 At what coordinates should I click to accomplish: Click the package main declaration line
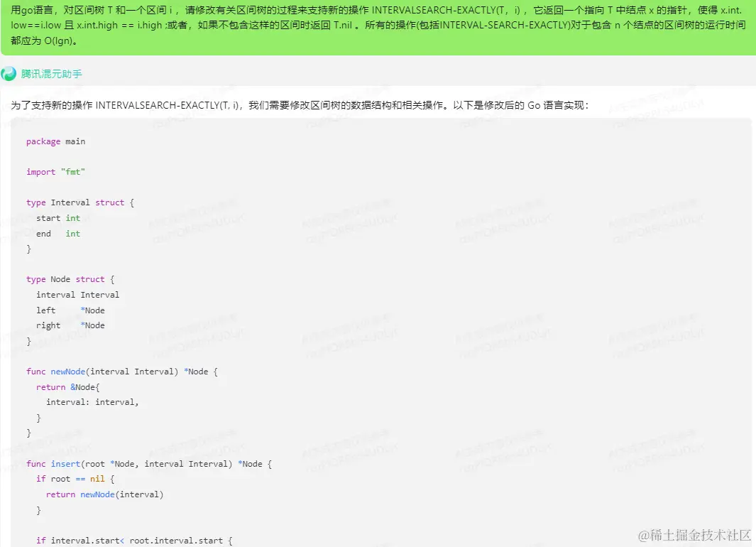coord(55,141)
